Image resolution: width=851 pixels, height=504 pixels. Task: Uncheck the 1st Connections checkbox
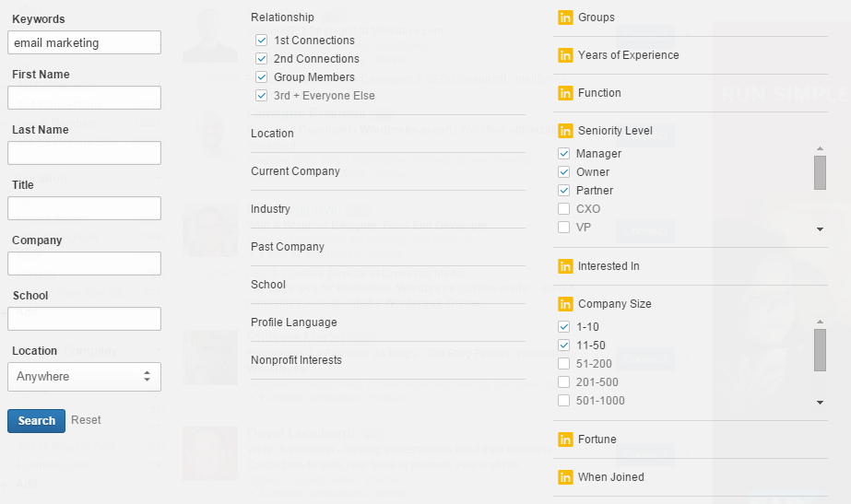262,41
